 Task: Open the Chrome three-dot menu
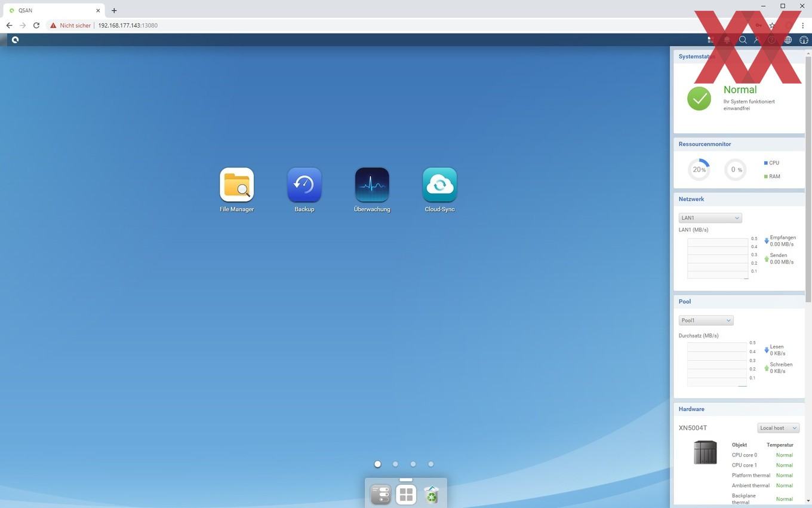803,25
